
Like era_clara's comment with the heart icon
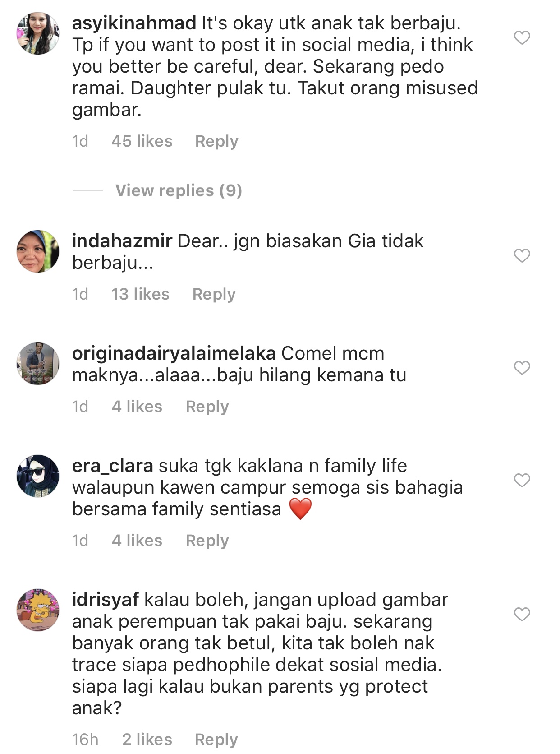[522, 480]
